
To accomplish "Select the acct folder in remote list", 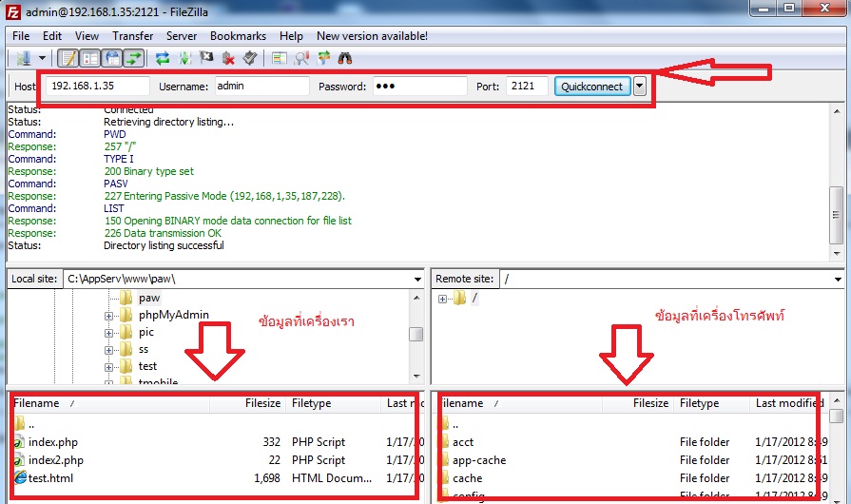I will click(463, 442).
